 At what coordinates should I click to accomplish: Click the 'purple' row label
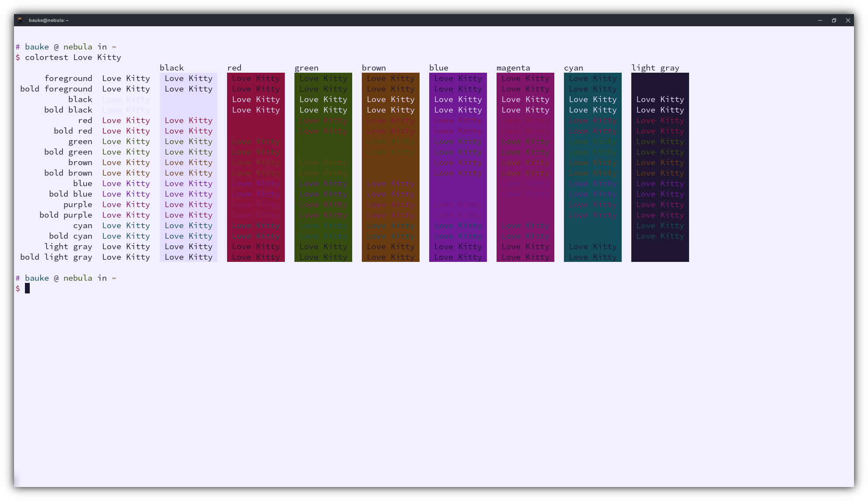[x=78, y=205]
